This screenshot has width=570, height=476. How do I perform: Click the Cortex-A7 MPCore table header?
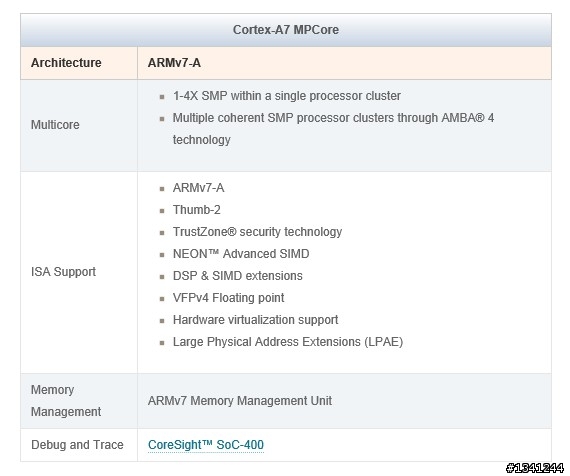click(286, 30)
